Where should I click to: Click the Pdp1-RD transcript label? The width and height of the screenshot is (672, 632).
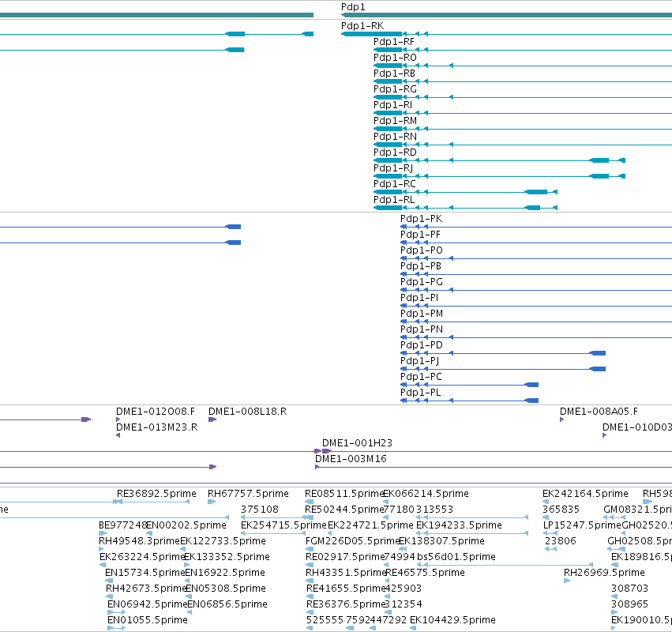395,152
